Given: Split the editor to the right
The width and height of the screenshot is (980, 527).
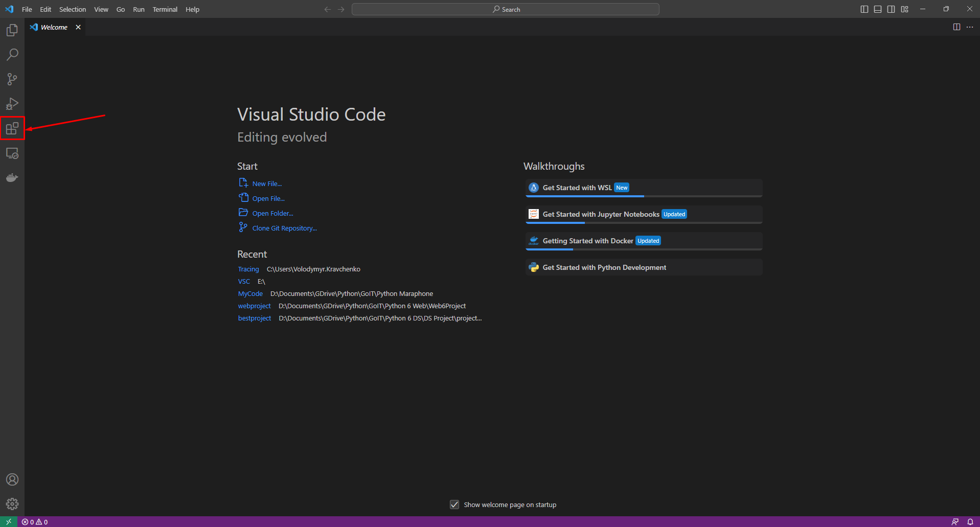Looking at the screenshot, I should coord(956,27).
